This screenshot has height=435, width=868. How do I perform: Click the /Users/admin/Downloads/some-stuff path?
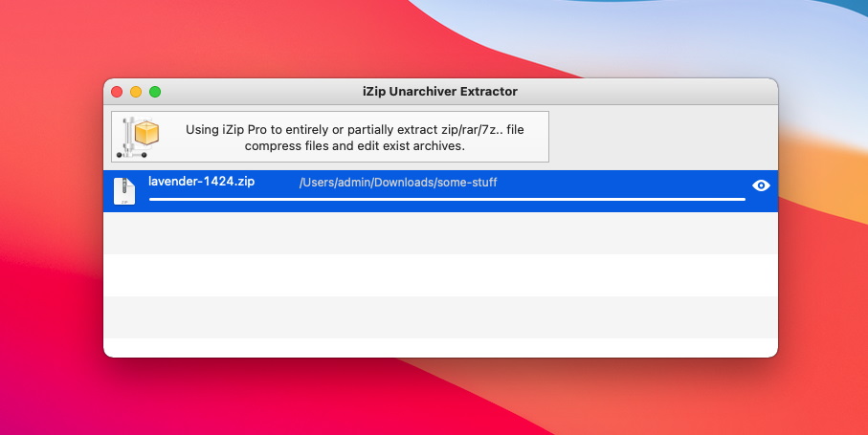pyautogui.click(x=398, y=183)
